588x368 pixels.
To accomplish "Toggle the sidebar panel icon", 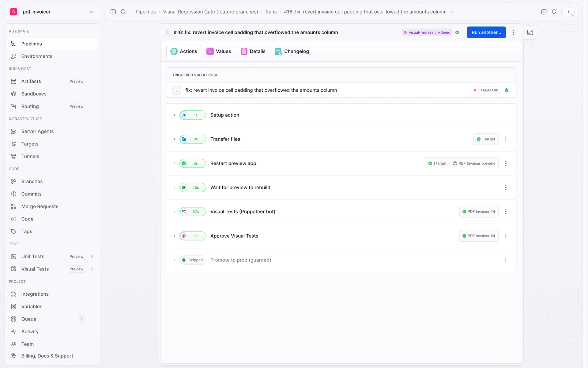I will [113, 12].
